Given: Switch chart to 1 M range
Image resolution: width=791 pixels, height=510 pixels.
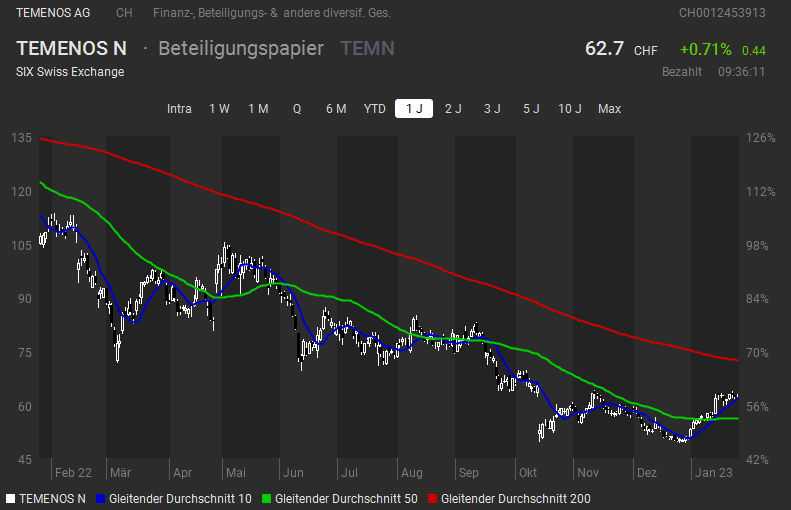Looking at the screenshot, I should (258, 109).
